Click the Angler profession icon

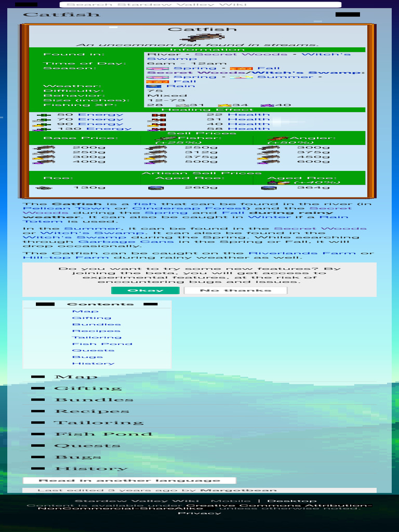(278, 138)
